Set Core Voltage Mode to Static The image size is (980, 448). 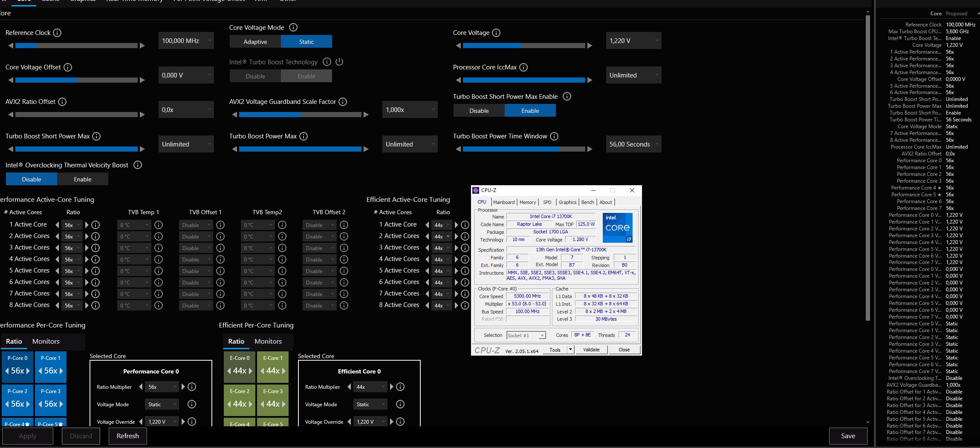[x=306, y=42]
